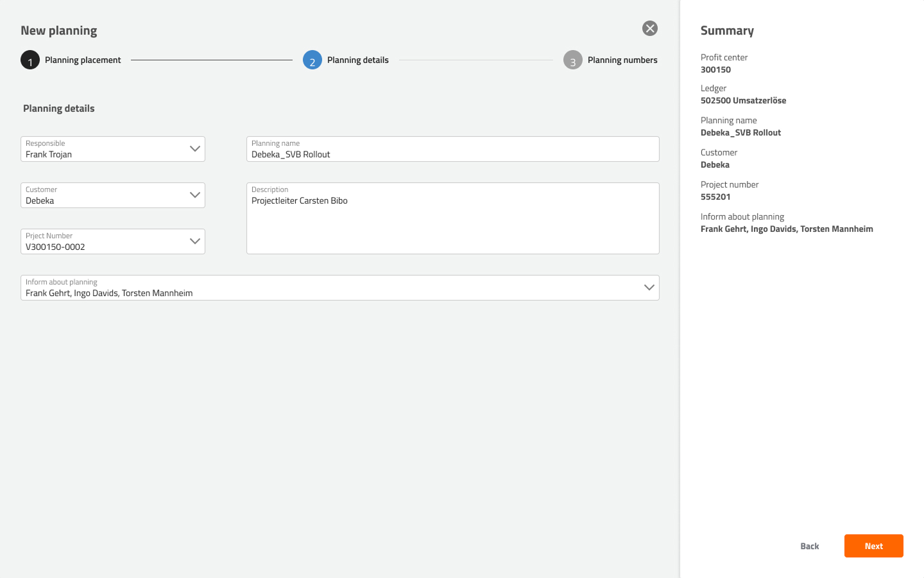This screenshot has height=578, width=924.
Task: Click into the Planning name input field
Action: coord(452,154)
